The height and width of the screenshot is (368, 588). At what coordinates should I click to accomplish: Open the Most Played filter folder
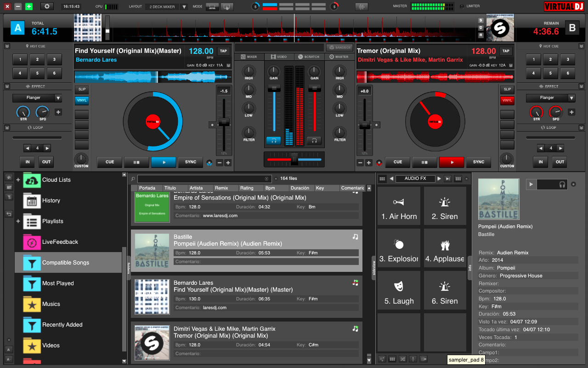coord(69,283)
